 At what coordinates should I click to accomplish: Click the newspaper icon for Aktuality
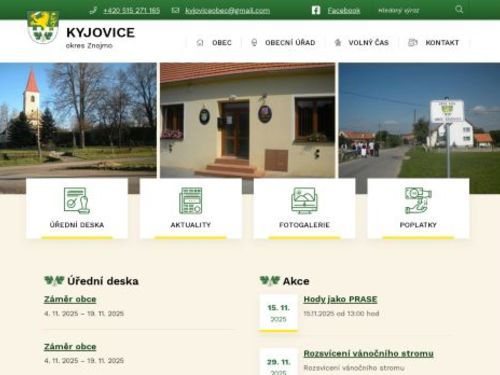click(x=191, y=200)
